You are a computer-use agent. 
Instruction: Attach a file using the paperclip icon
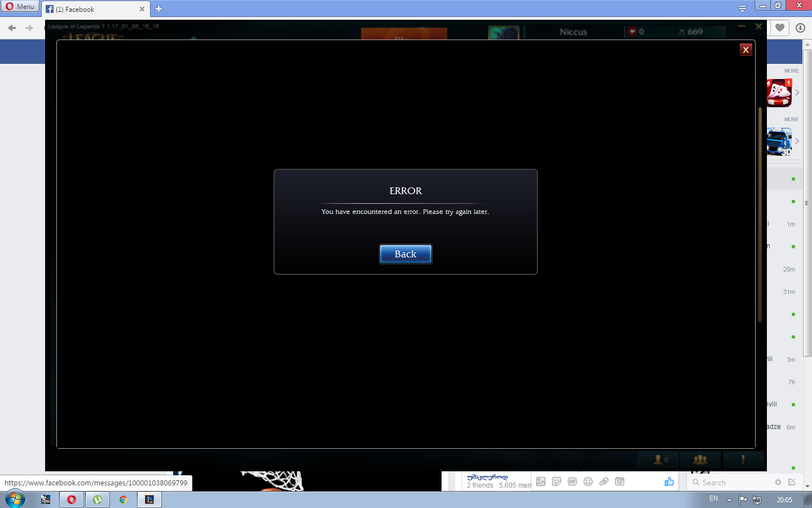pos(604,481)
